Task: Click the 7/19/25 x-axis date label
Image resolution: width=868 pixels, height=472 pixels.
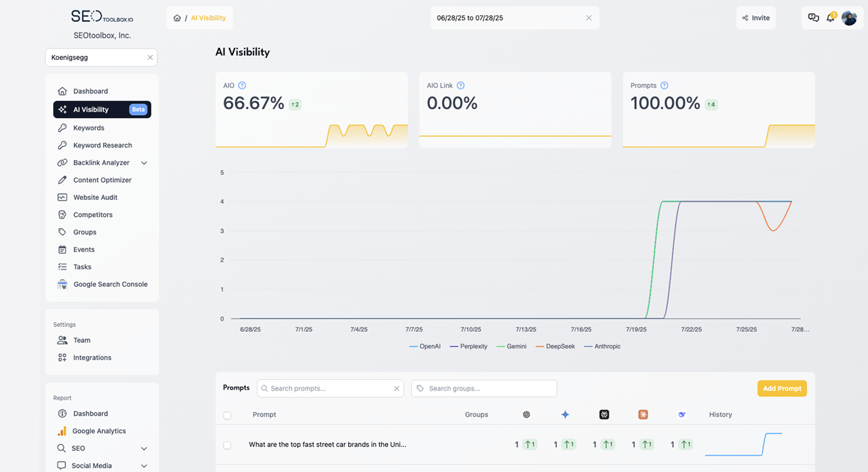Action: [636, 330]
